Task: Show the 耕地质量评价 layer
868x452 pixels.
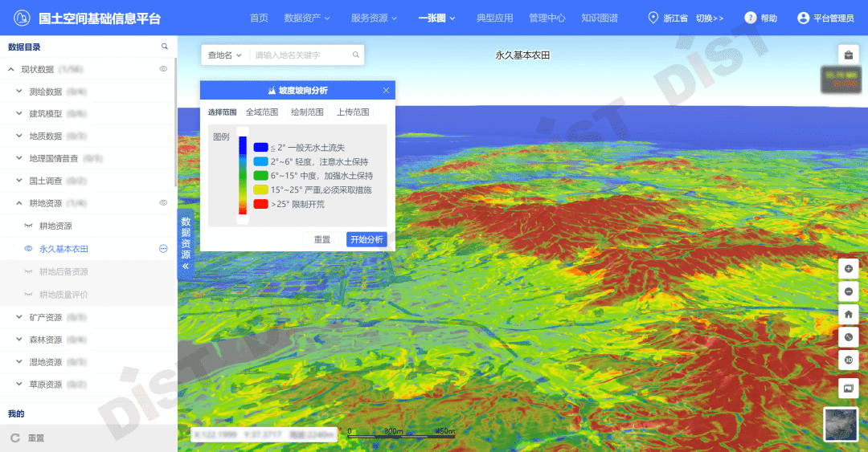Action: coord(29,295)
